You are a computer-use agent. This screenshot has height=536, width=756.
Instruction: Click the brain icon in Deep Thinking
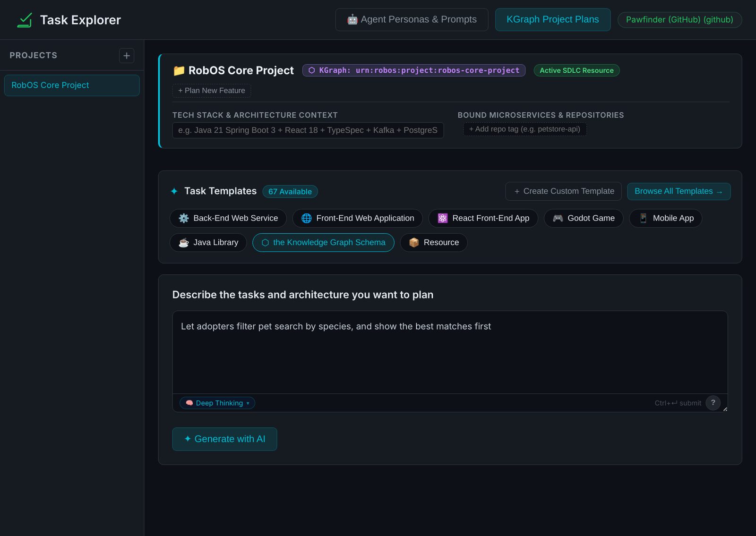[x=189, y=403]
